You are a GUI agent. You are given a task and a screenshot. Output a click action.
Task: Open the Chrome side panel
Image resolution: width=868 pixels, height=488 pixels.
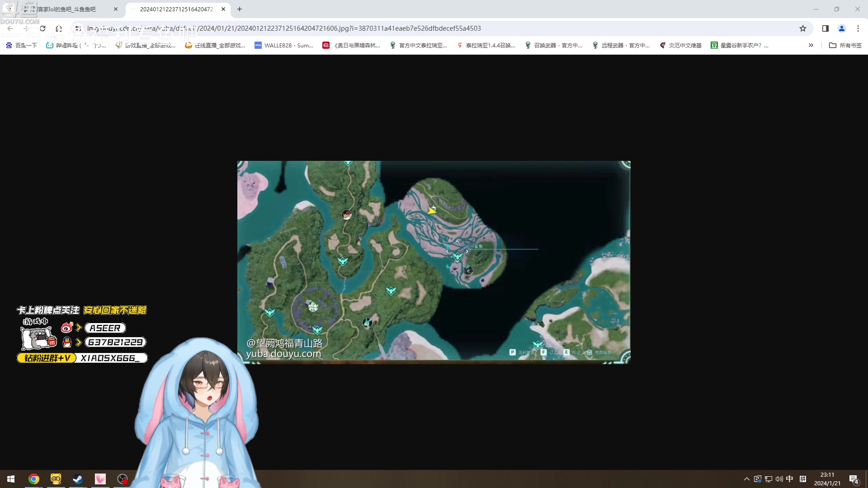[826, 28]
